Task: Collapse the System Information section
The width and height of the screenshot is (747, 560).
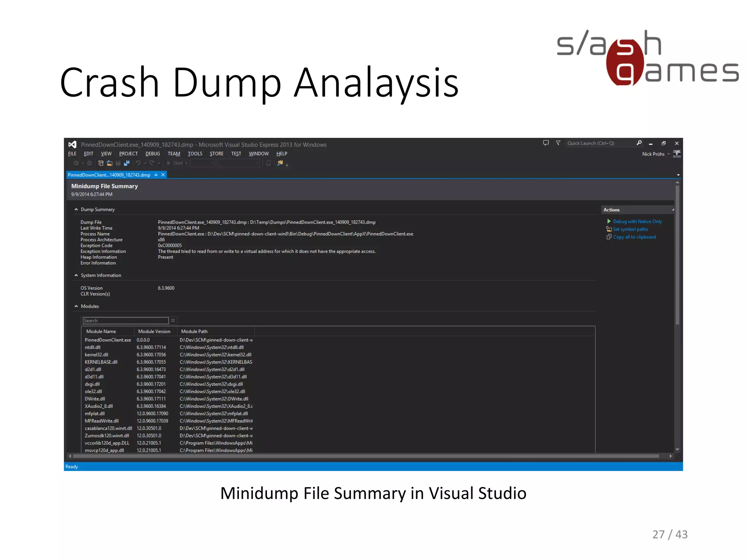Action: (76, 275)
